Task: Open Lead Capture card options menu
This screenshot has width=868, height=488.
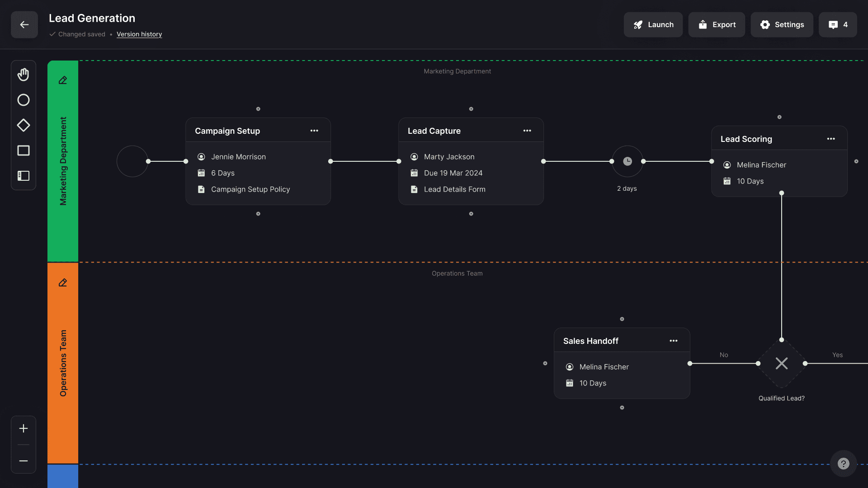Action: tap(527, 131)
